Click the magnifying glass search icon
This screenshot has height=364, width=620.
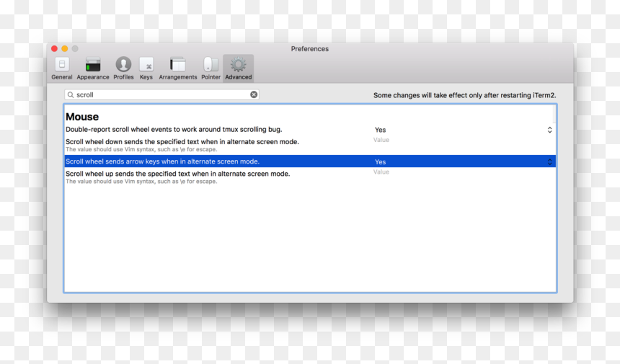tap(71, 95)
